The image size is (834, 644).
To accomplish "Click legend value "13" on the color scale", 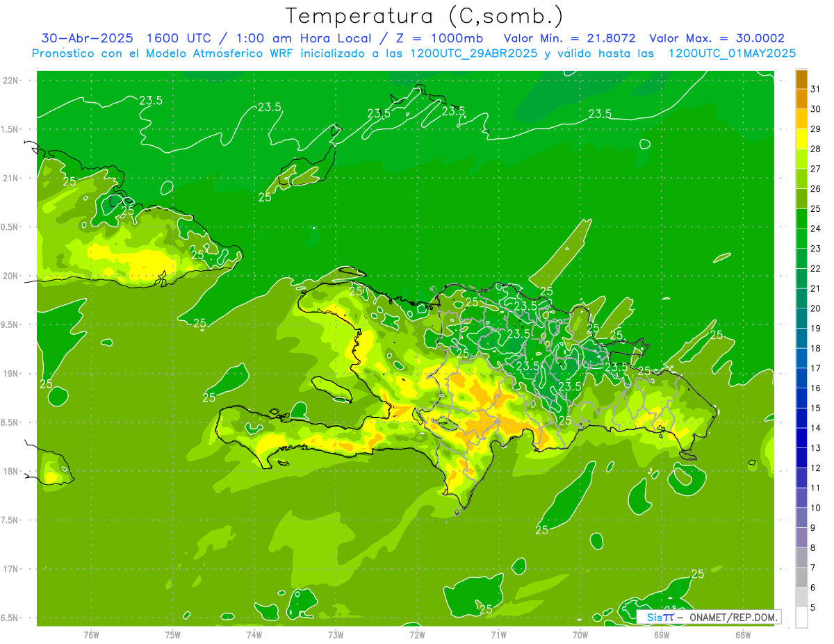I will 816,448.
